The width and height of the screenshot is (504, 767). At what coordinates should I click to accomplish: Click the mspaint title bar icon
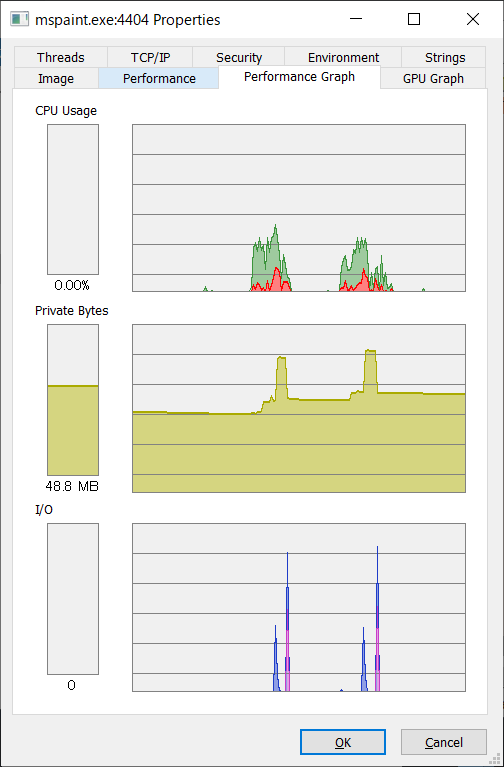(x=19, y=20)
